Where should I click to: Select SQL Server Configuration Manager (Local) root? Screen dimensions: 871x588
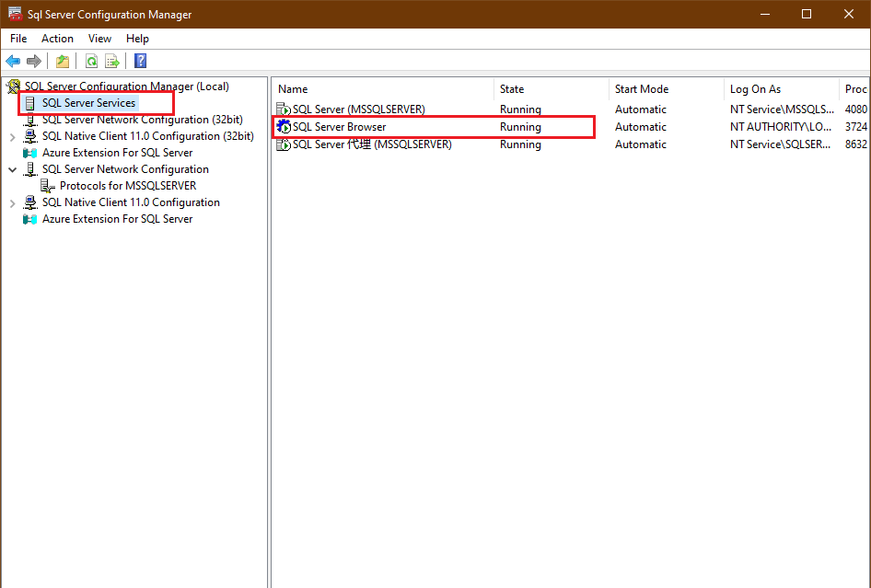tap(127, 86)
